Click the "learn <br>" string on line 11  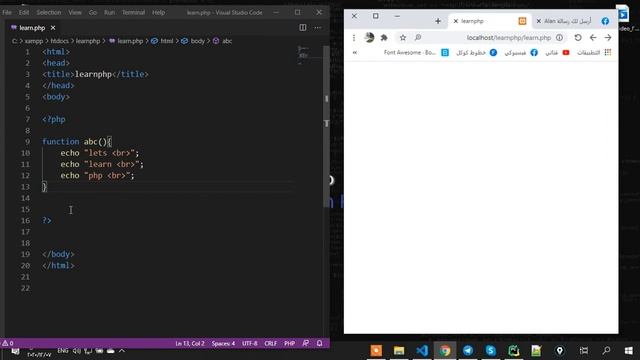coord(111,164)
